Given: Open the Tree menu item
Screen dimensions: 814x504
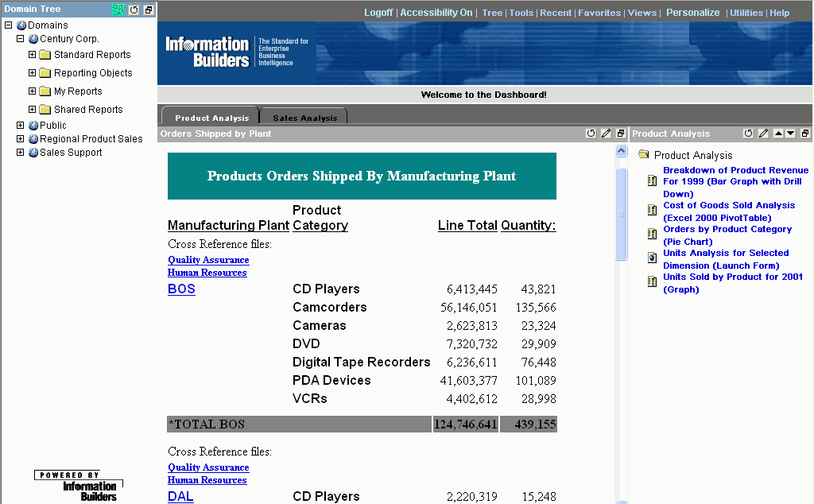Looking at the screenshot, I should (492, 13).
